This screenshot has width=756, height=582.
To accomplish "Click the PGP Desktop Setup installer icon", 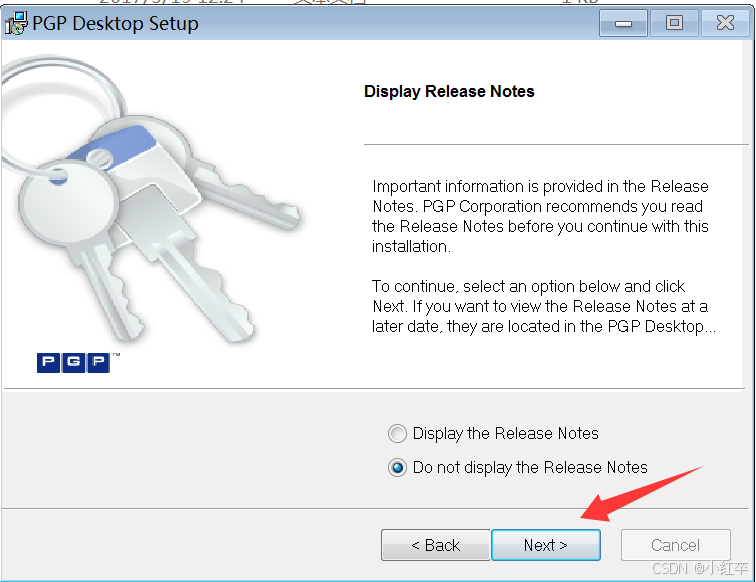I will pyautogui.click(x=16, y=23).
